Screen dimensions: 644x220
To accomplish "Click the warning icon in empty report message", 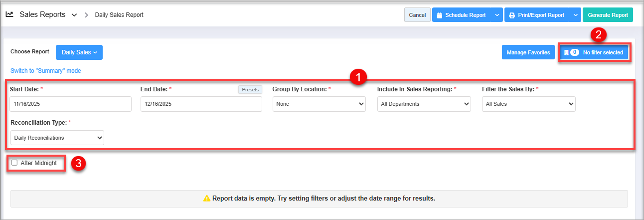I will click(x=207, y=199).
